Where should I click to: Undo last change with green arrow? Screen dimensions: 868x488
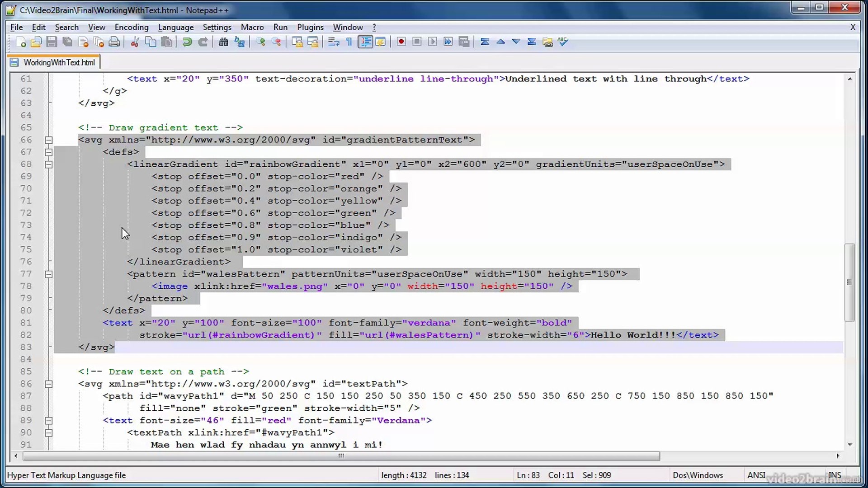187,42
